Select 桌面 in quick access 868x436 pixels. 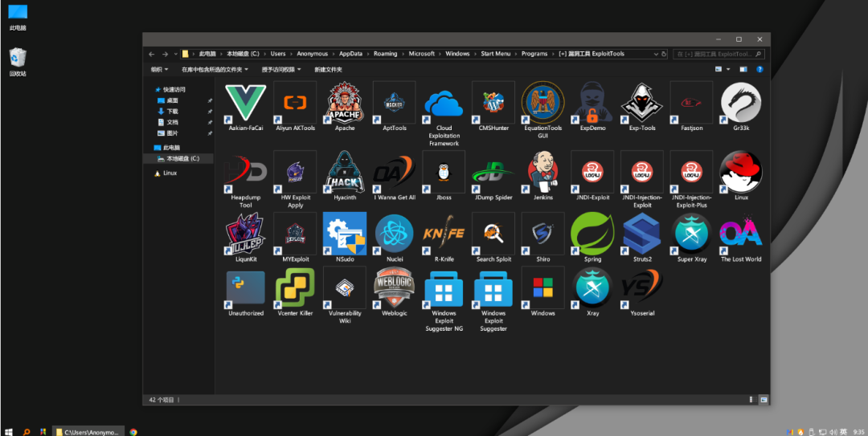click(x=172, y=100)
